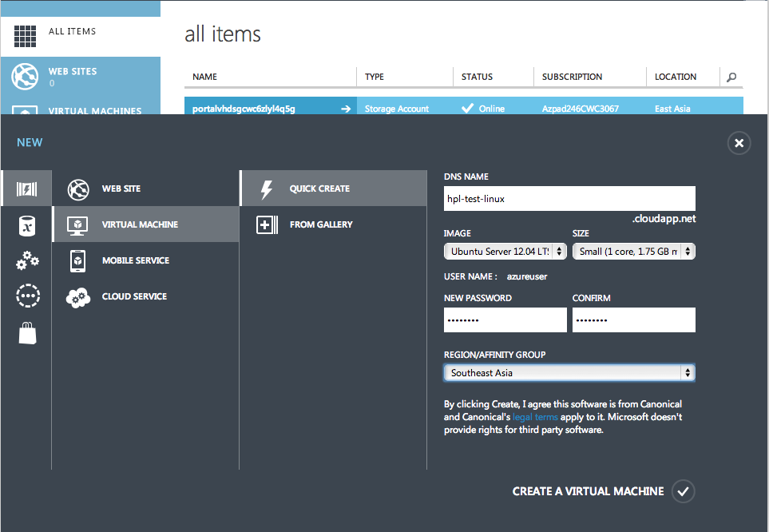Viewport: 769px width, 532px height.
Task: Choose Quick Create option
Action: tap(334, 189)
